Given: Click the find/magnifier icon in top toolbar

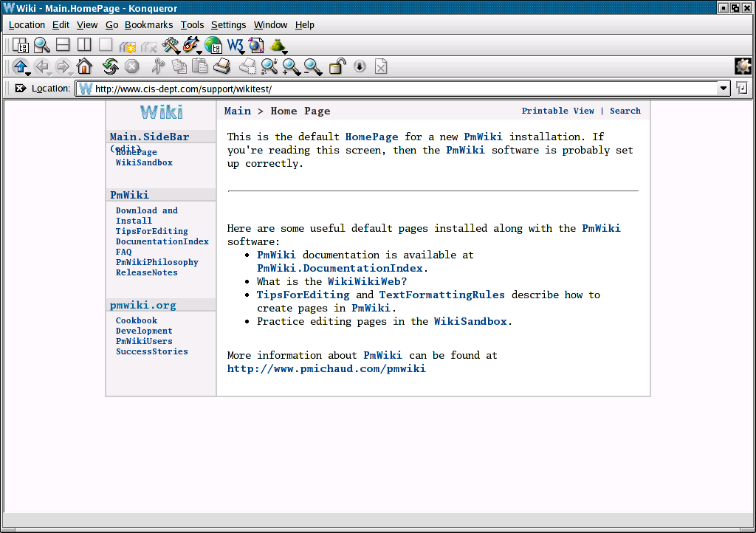Looking at the screenshot, I should (x=42, y=45).
